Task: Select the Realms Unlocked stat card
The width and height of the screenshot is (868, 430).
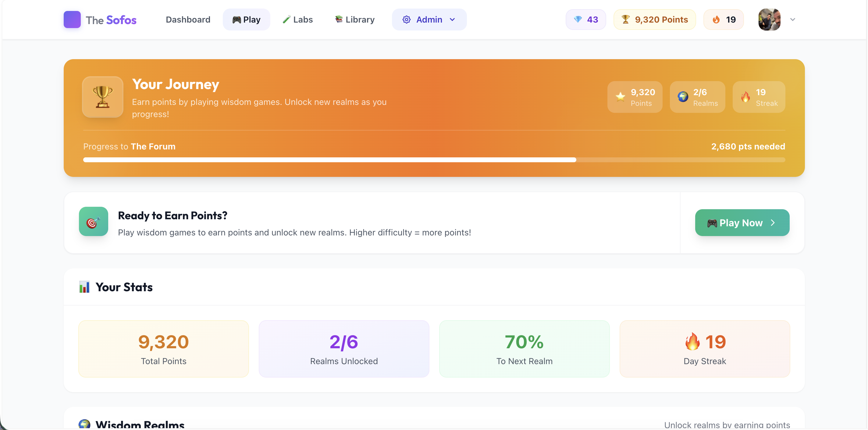Action: click(344, 349)
